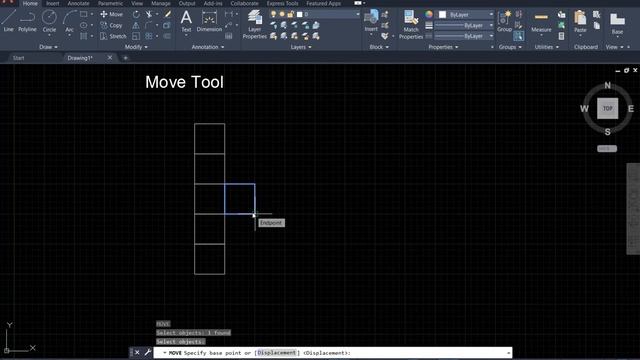Viewport: 640px width, 360px height.
Task: Activate the Erase tool
Action: point(168,14)
